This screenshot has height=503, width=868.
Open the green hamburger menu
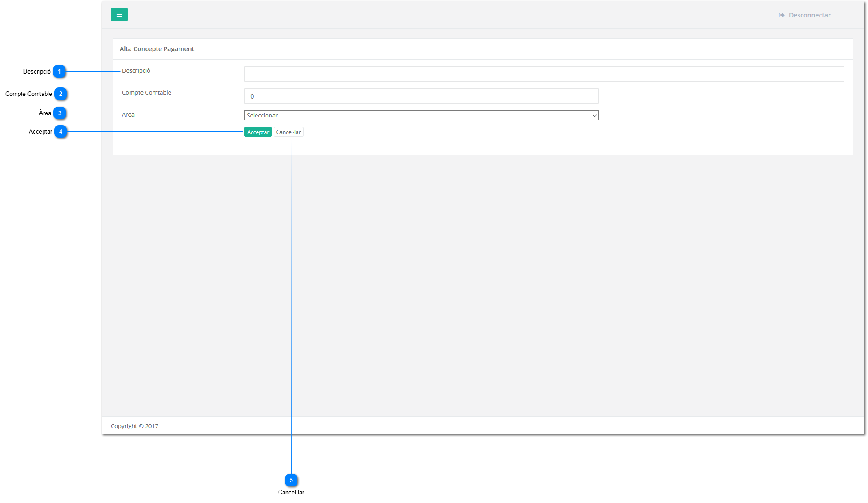(119, 15)
